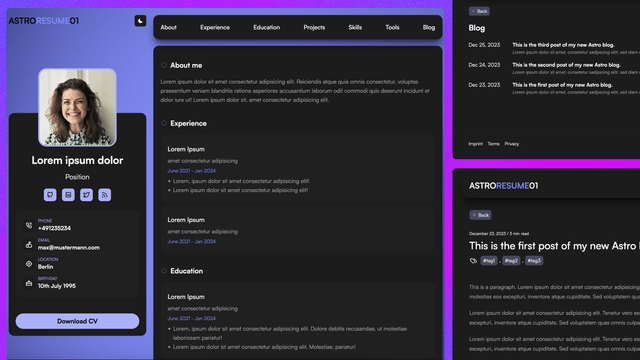
Task: Click the profile photo thumbnail
Action: 77,107
